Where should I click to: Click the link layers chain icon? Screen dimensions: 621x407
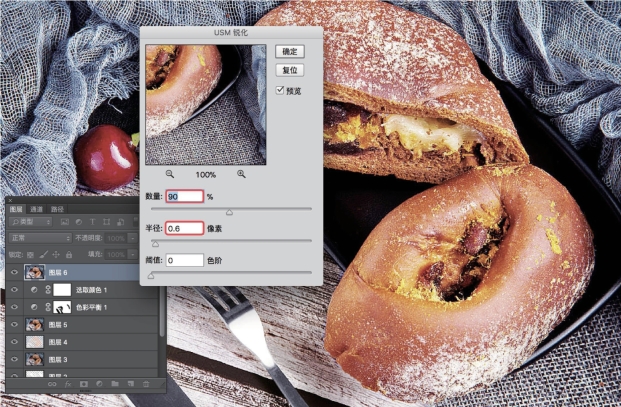52,384
